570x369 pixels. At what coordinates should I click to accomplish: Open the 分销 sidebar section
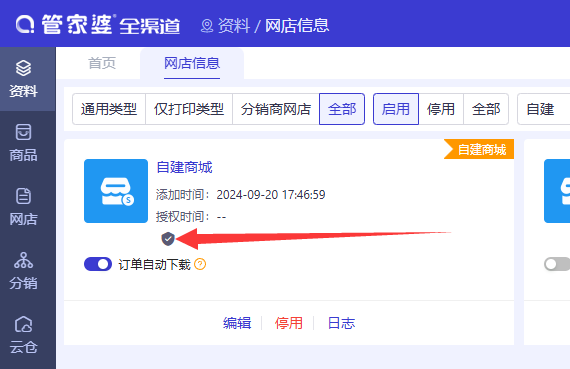23,271
